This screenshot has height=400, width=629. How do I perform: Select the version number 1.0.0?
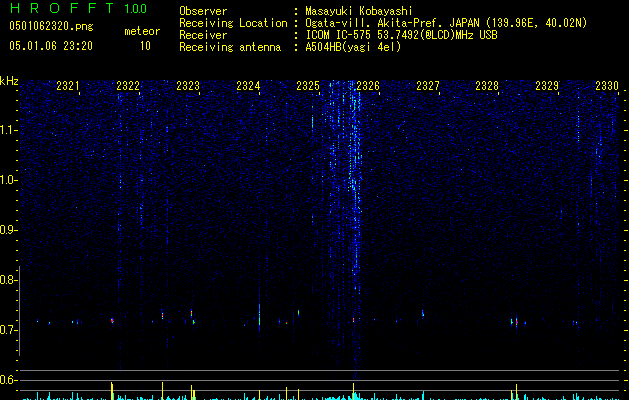point(136,9)
